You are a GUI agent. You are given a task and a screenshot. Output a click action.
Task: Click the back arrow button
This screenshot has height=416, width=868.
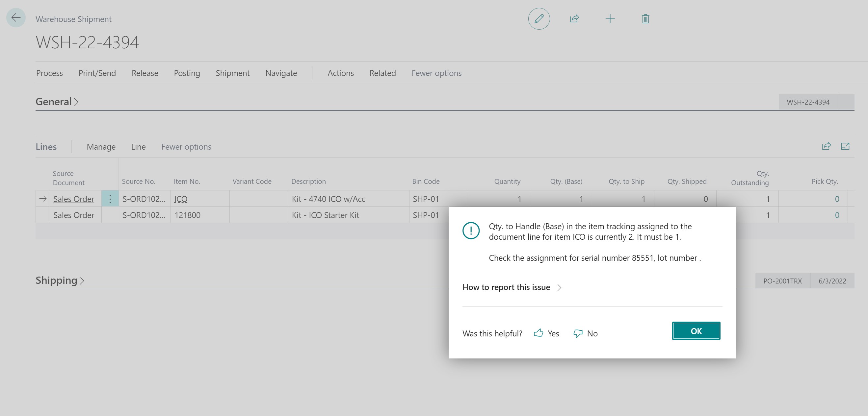click(16, 18)
